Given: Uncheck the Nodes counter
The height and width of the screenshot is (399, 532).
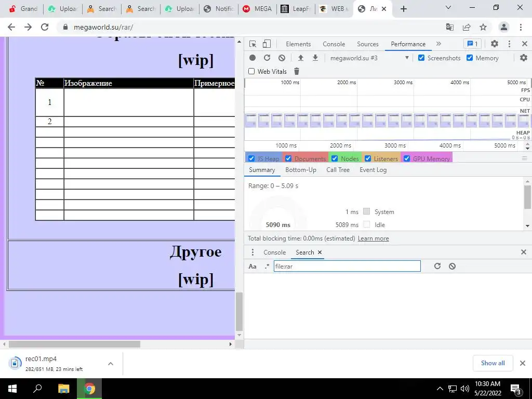Looking at the screenshot, I should (335, 158).
